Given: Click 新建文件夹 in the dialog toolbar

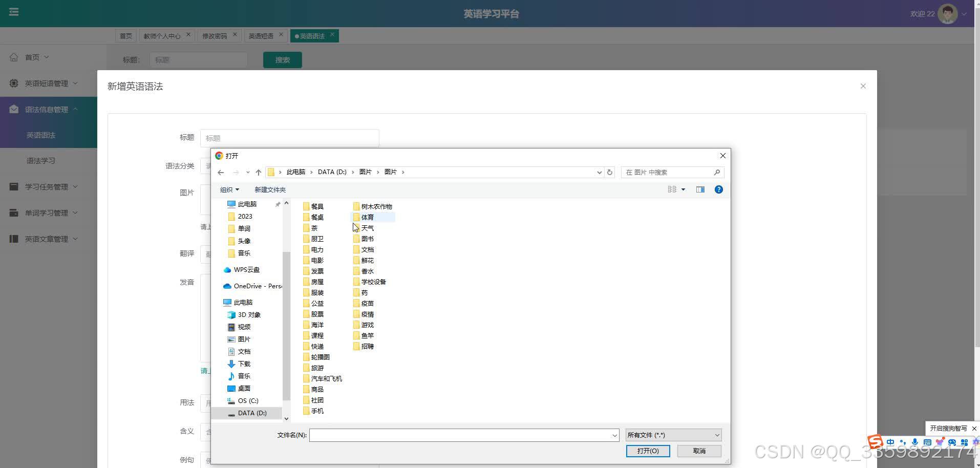Looking at the screenshot, I should pos(270,190).
